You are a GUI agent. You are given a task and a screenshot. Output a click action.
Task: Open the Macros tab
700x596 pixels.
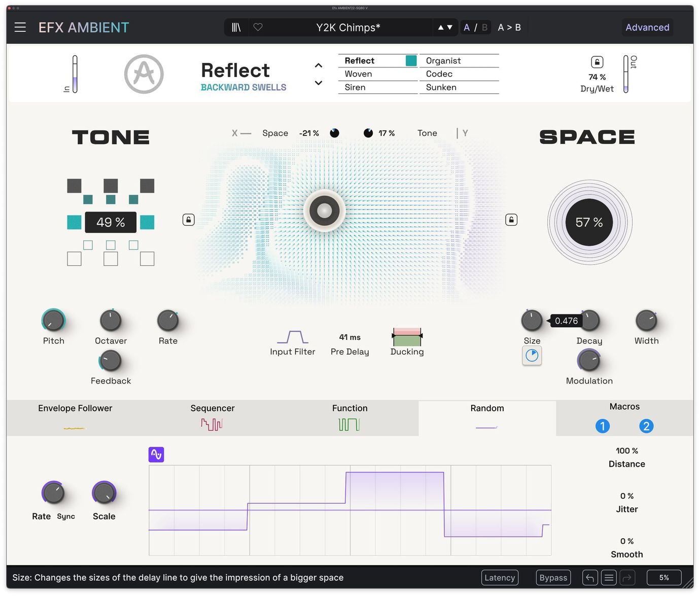(624, 407)
